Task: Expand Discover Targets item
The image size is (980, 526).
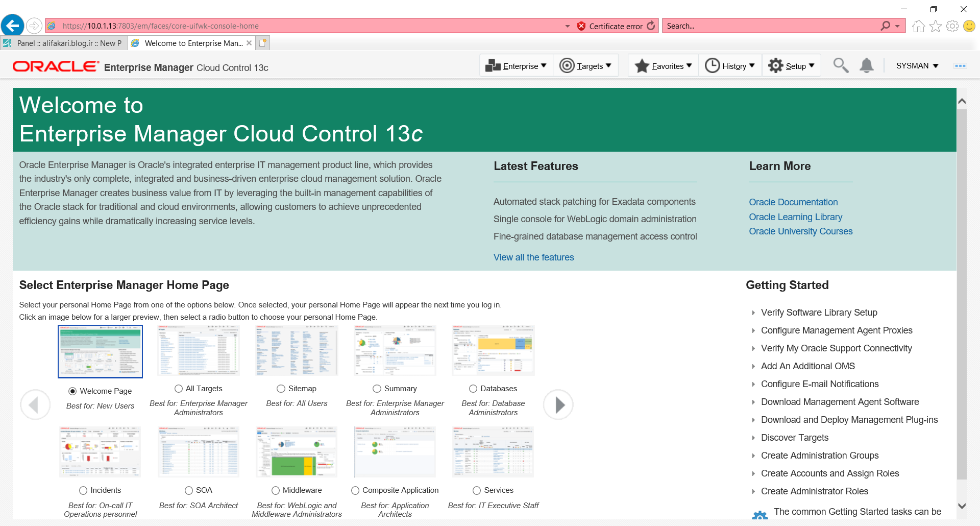Action: tap(753, 438)
